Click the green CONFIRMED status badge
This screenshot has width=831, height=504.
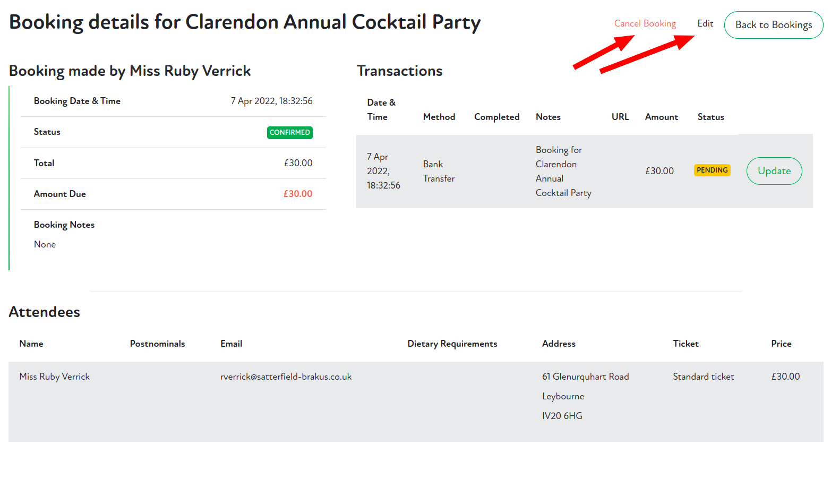coord(289,132)
